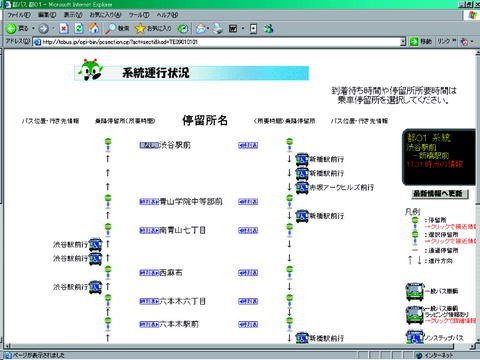Screen dimensions: 480x360
Task: Click the Print toolbar icon
Action: [218, 29]
